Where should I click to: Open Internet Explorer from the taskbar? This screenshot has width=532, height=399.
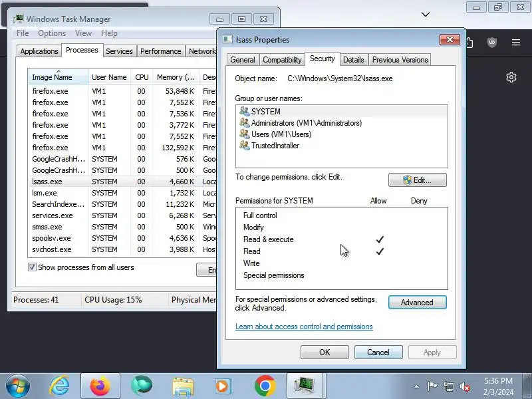(59, 386)
